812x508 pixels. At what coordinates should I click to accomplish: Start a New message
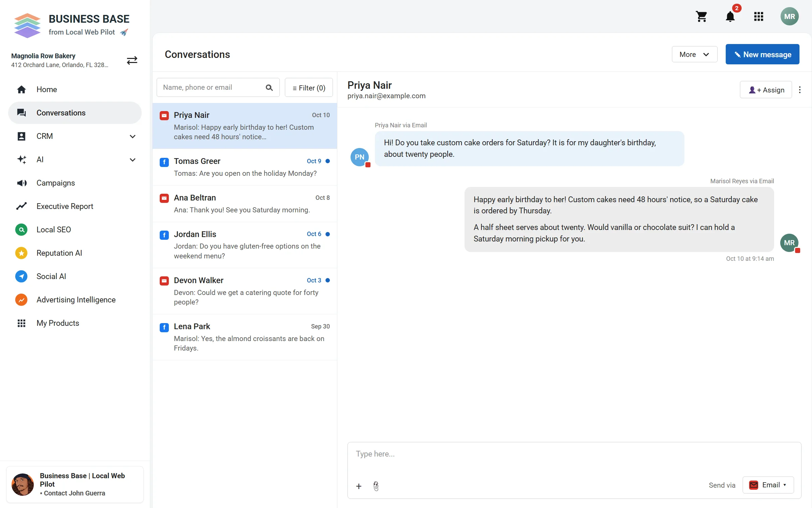tap(762, 54)
